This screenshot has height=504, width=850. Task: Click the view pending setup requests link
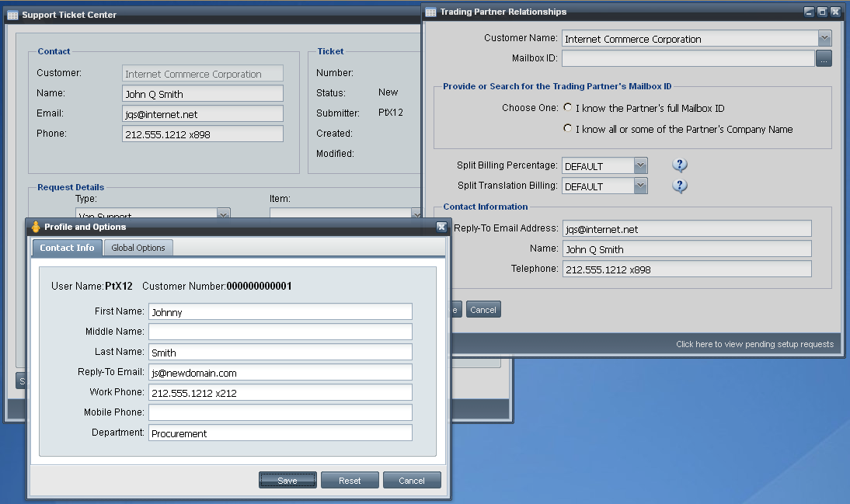pos(754,344)
